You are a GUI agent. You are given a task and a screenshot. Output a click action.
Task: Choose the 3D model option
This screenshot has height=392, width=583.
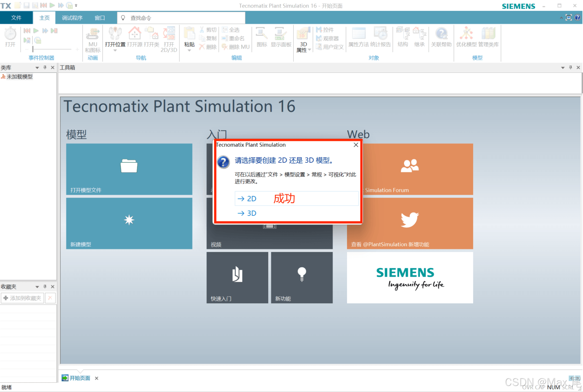click(x=296, y=213)
